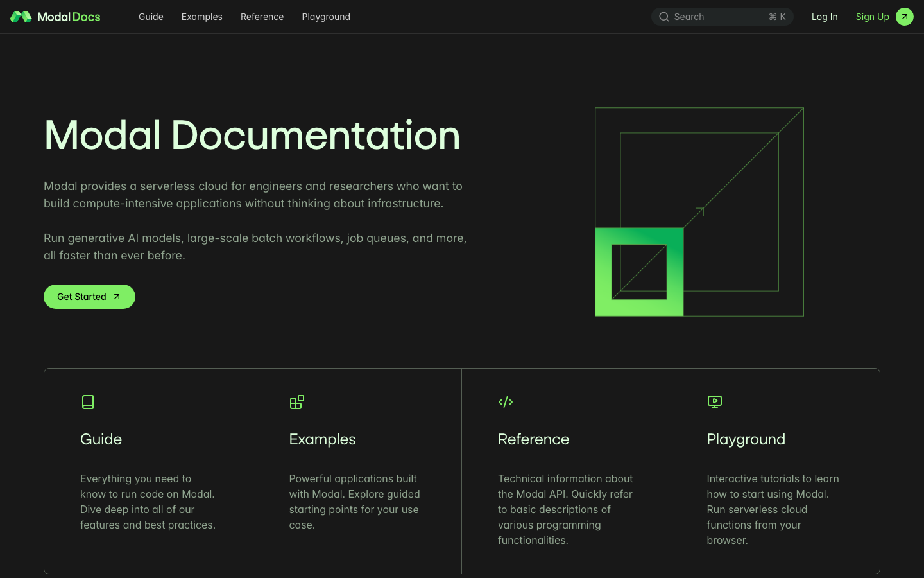The width and height of the screenshot is (924, 578).
Task: Open the Reference nav menu item
Action: click(262, 17)
